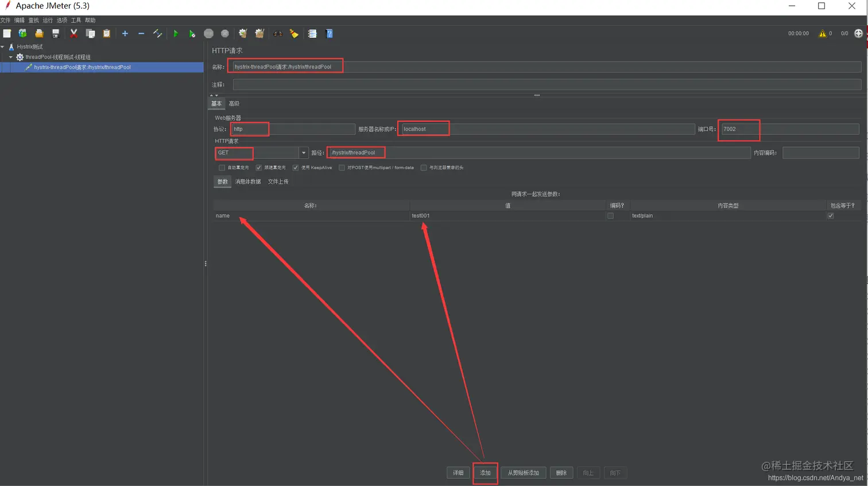Open the 帮助 menu

pos(90,20)
